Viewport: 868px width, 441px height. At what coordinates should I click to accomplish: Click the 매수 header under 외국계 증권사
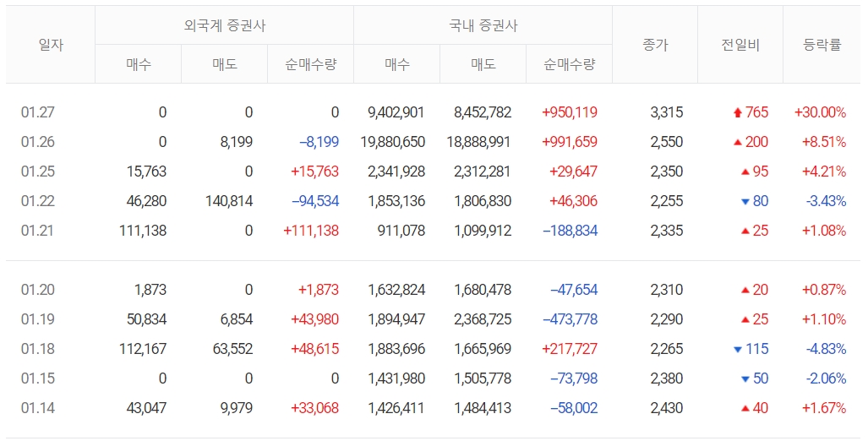coord(139,65)
